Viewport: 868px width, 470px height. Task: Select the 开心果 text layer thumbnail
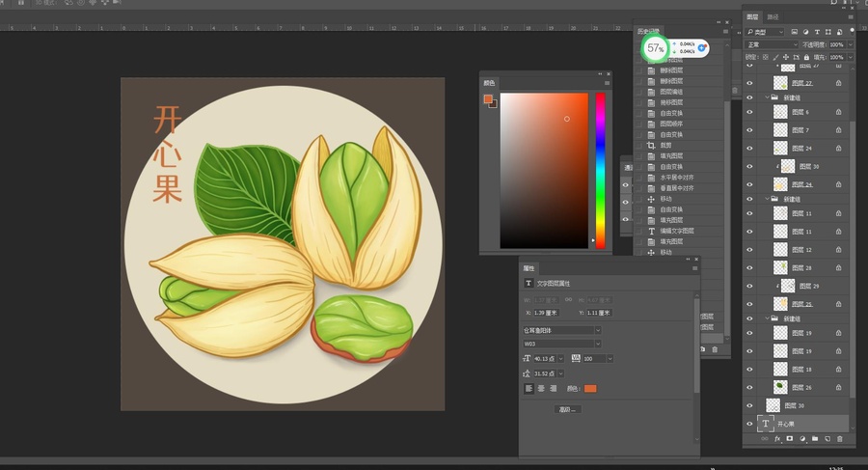(x=766, y=424)
